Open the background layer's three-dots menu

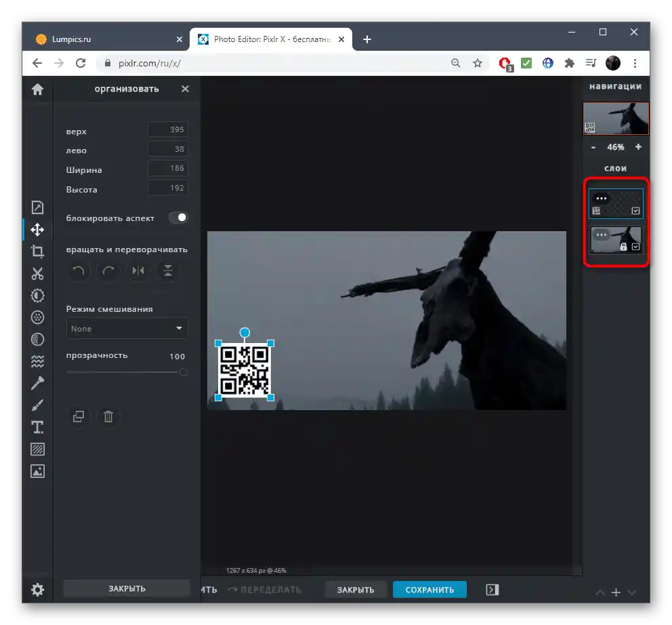[601, 235]
